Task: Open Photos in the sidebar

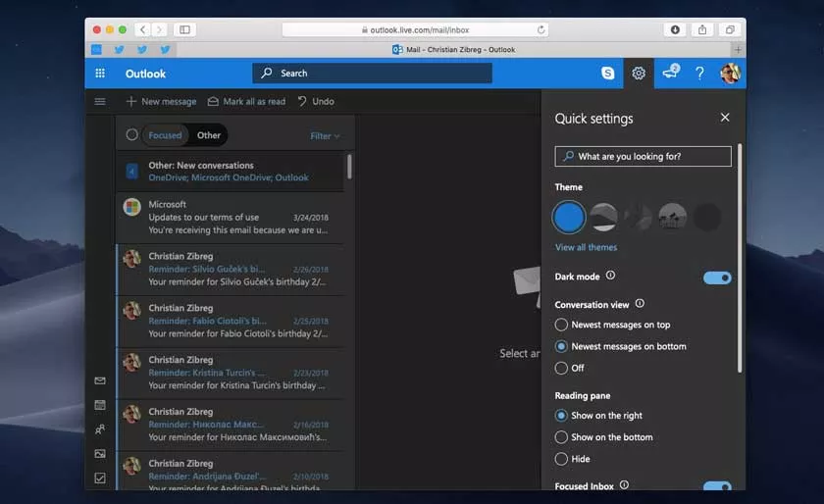Action: coord(100,454)
